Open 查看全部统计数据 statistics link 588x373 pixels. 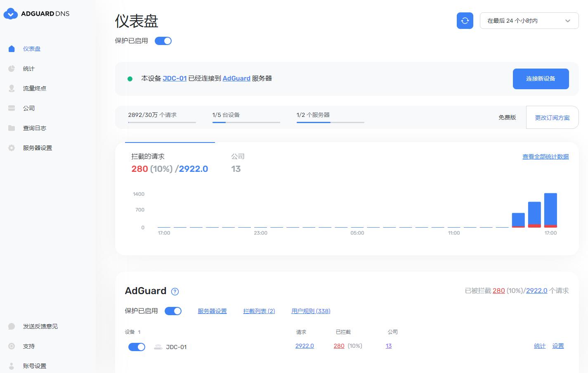[545, 157]
